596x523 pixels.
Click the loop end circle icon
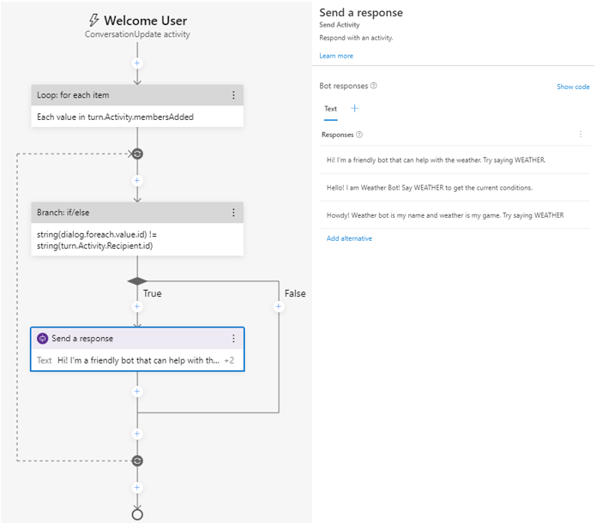click(137, 461)
